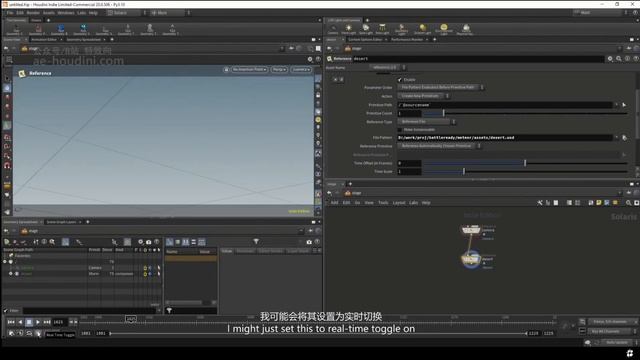Open the viewport camera dropdown
The width and height of the screenshot is (640, 360).
click(301, 70)
